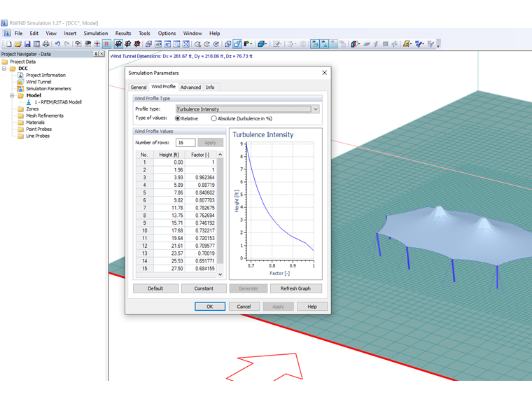Select the Line Probes tree item

tap(38, 136)
